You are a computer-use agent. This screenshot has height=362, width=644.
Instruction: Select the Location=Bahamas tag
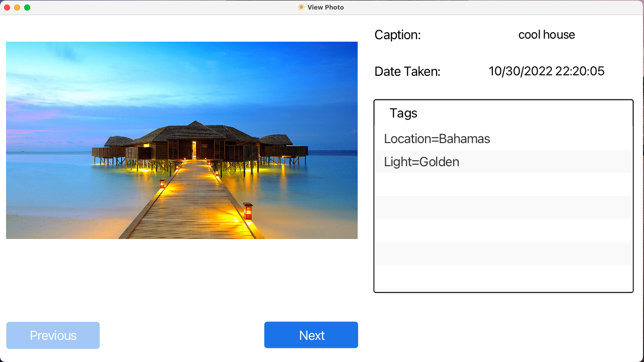437,139
